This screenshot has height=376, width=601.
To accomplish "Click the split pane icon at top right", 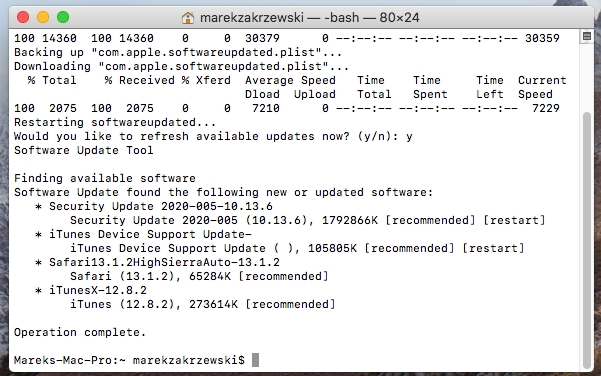I will coord(586,36).
